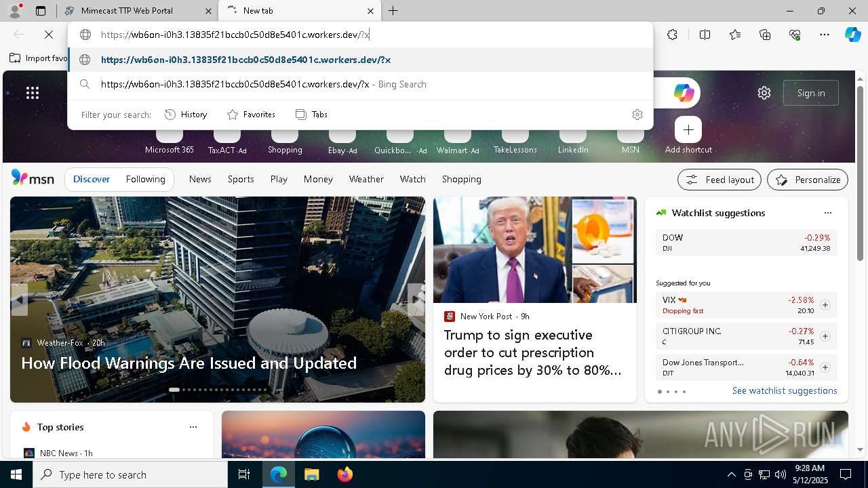Stop loading the page
The width and height of the screenshot is (868, 488).
tap(49, 35)
